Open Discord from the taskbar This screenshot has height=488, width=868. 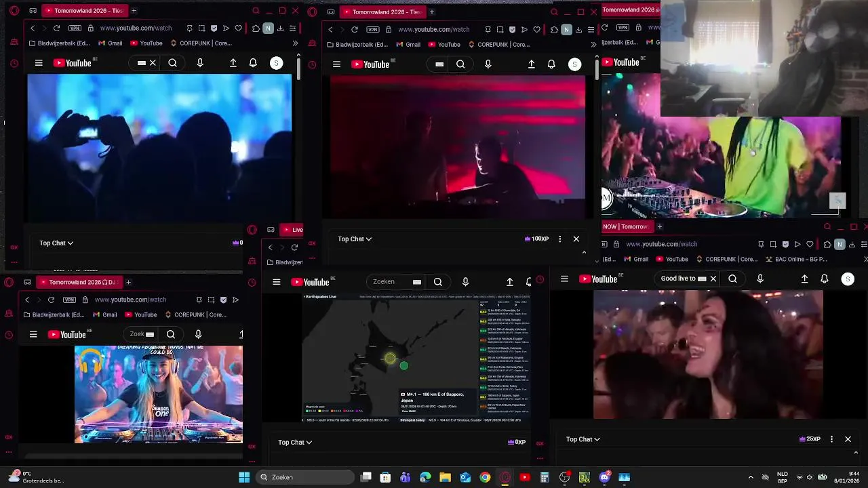[x=604, y=477]
